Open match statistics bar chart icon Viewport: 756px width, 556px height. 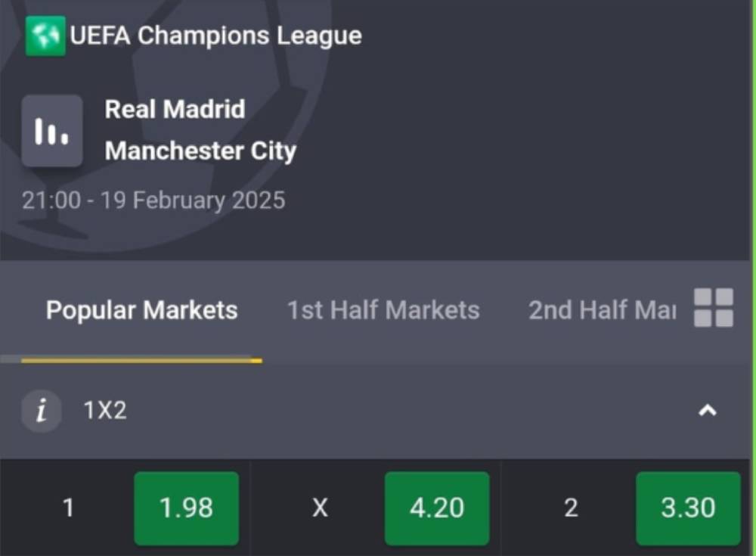pyautogui.click(x=51, y=131)
